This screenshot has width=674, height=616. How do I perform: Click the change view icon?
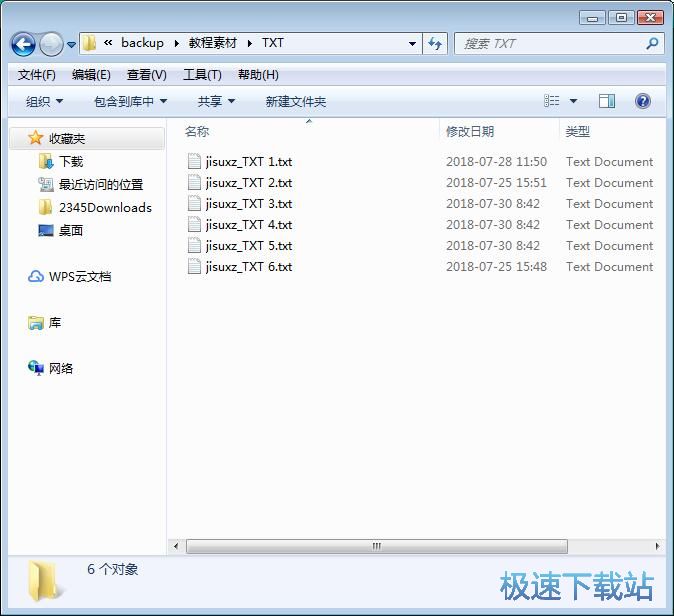point(551,101)
